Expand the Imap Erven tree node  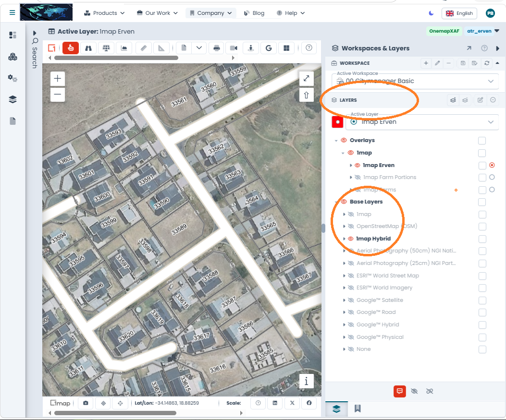351,165
